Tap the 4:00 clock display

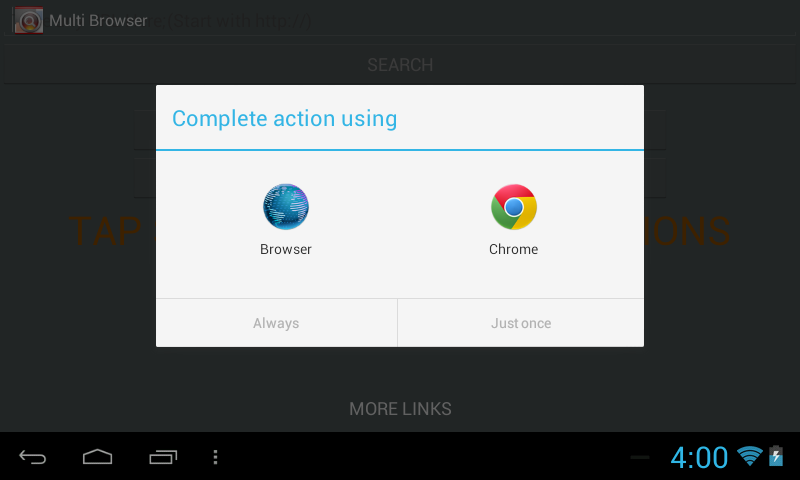click(x=699, y=457)
